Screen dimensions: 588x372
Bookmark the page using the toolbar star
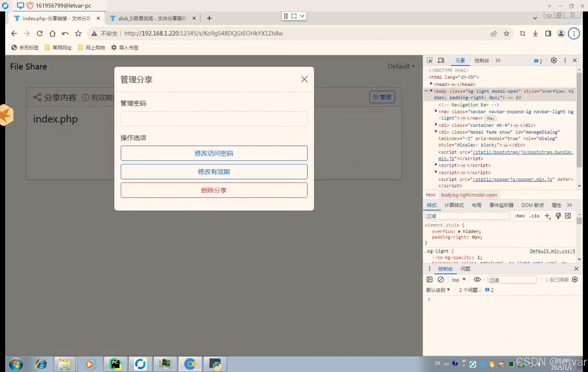(x=78, y=33)
